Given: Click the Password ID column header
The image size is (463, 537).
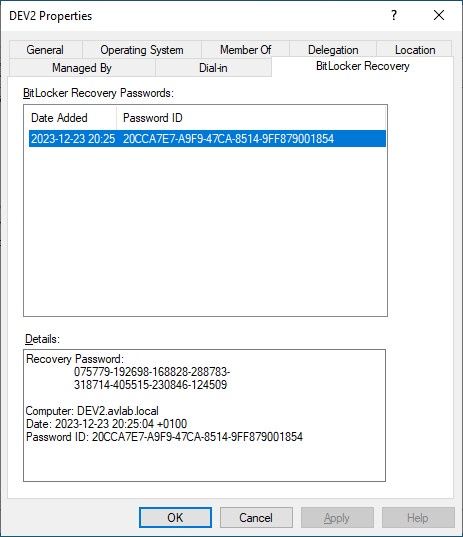Looking at the screenshot, I should point(251,118).
